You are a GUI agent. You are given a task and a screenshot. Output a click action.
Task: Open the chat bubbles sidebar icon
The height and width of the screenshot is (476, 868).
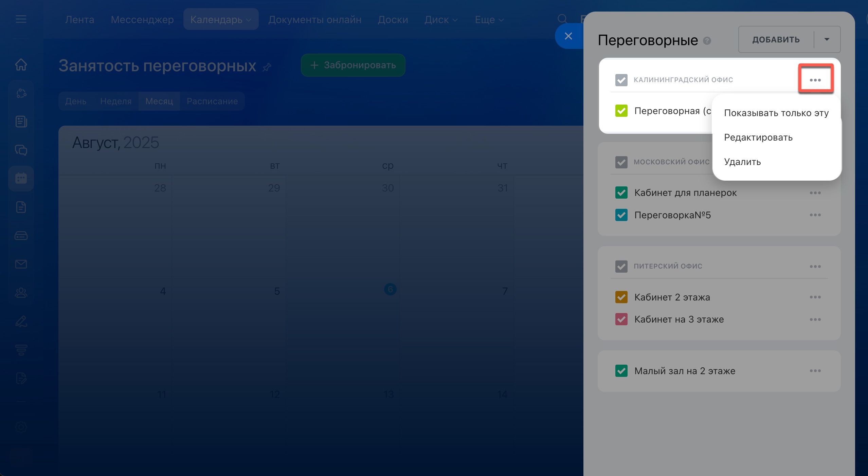pyautogui.click(x=21, y=150)
